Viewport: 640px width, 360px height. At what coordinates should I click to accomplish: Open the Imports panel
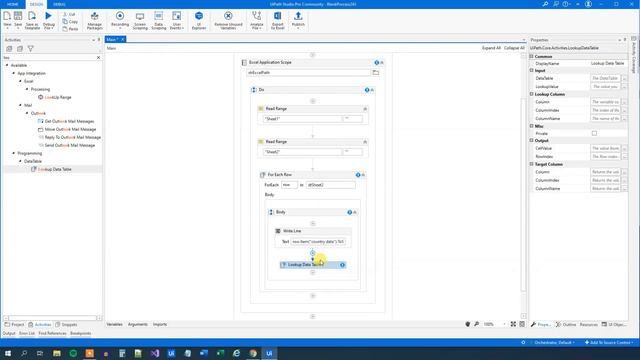[x=160, y=324]
